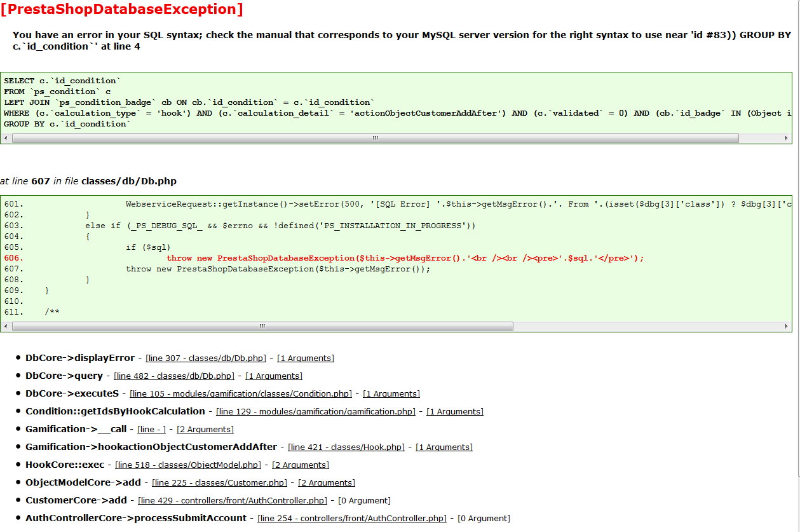Open link 'line 307 - classes/db/Db.php'
The height and width of the screenshot is (532, 800).
[x=207, y=358]
